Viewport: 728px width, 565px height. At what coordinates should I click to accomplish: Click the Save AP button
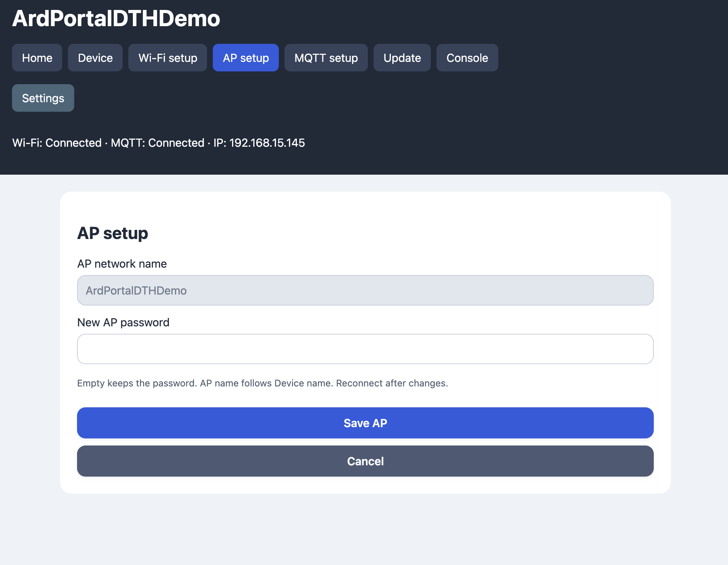point(365,423)
